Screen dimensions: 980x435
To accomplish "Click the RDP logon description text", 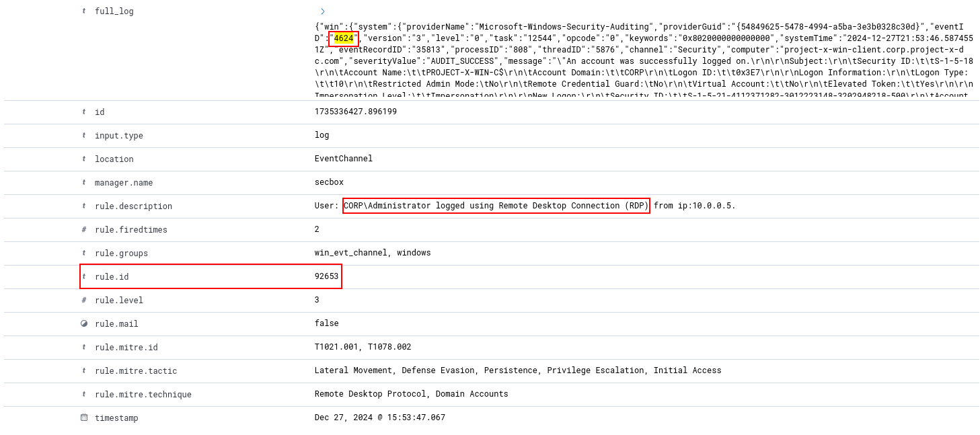I will [496, 206].
